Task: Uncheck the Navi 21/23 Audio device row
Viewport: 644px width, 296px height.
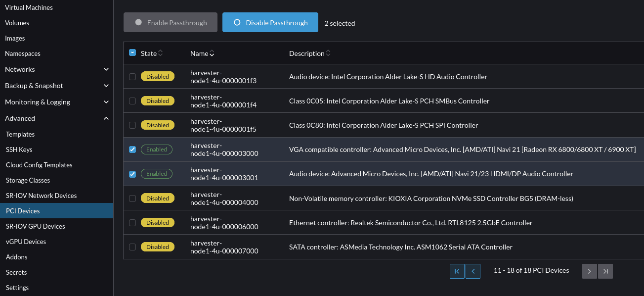Action: (132, 174)
